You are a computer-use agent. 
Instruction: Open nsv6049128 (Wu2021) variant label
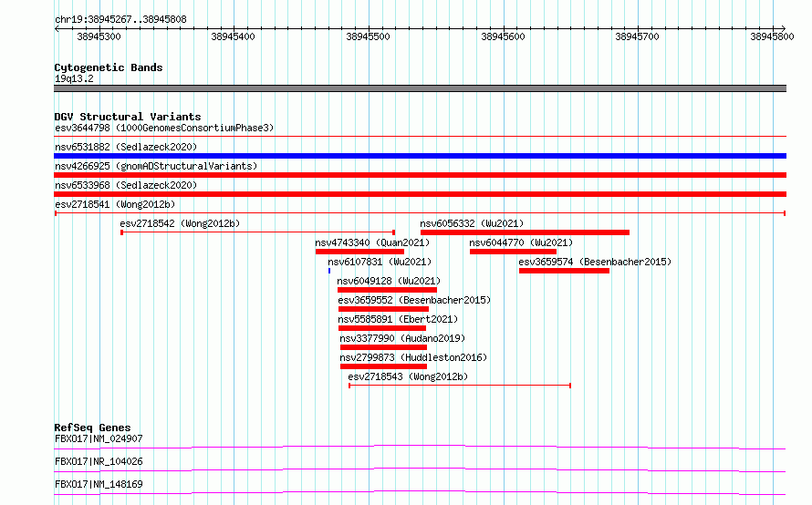[389, 281]
